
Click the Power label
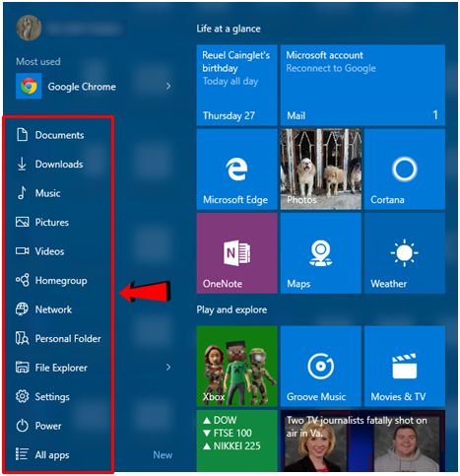tap(48, 426)
